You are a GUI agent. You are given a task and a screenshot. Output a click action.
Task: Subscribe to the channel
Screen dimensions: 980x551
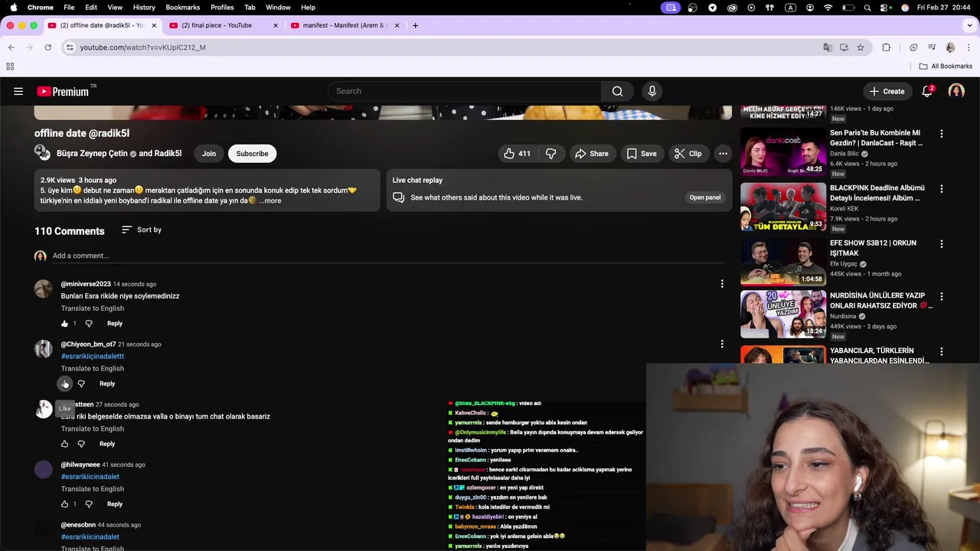point(252,154)
